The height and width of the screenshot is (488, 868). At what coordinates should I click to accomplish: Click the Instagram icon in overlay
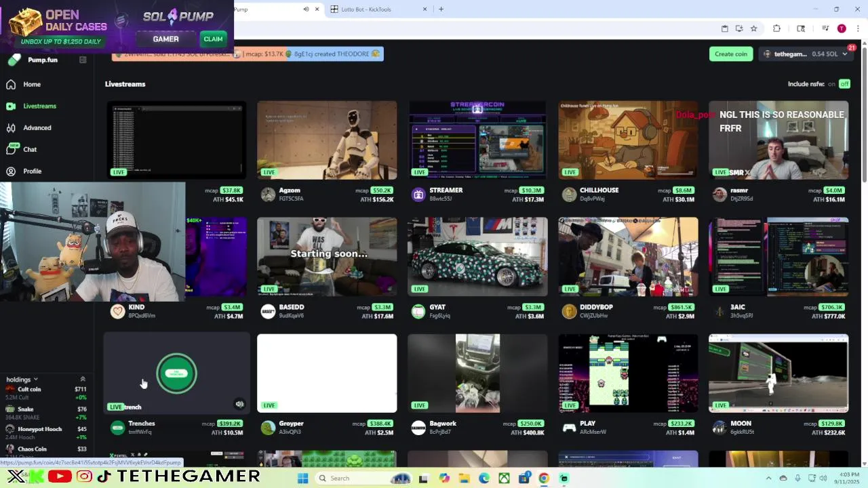[84, 477]
